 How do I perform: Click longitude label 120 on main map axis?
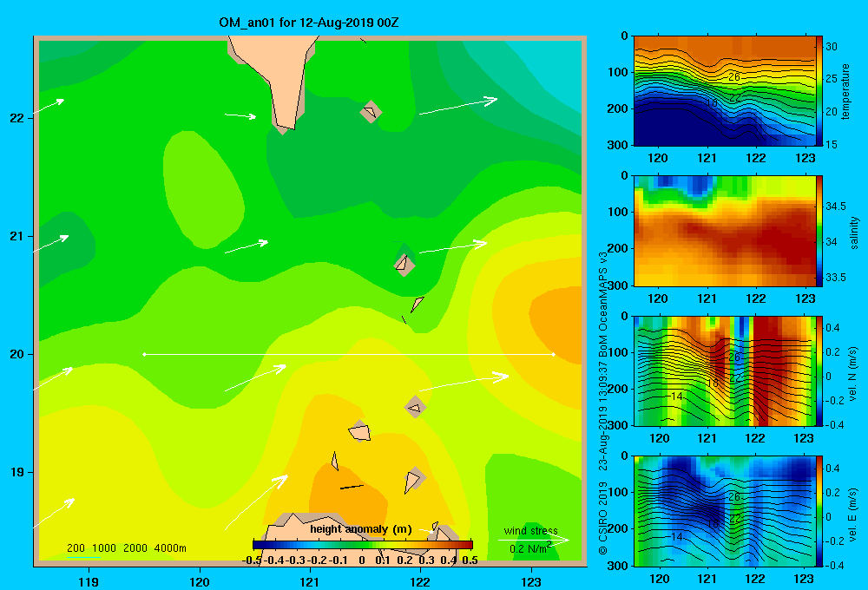click(200, 581)
